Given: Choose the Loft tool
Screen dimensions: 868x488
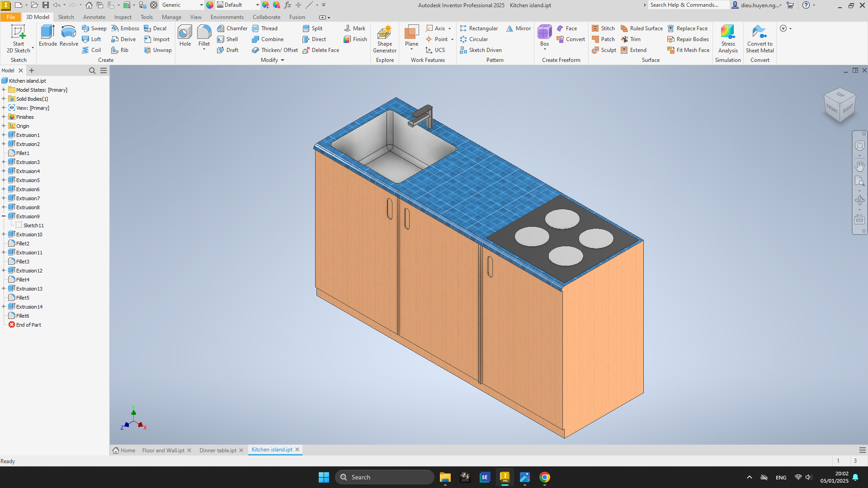Looking at the screenshot, I should pos(91,39).
